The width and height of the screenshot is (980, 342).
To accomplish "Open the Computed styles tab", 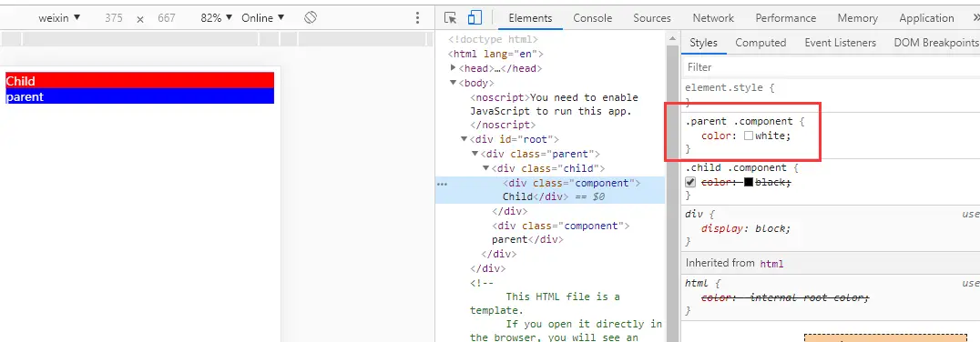I will (x=760, y=43).
